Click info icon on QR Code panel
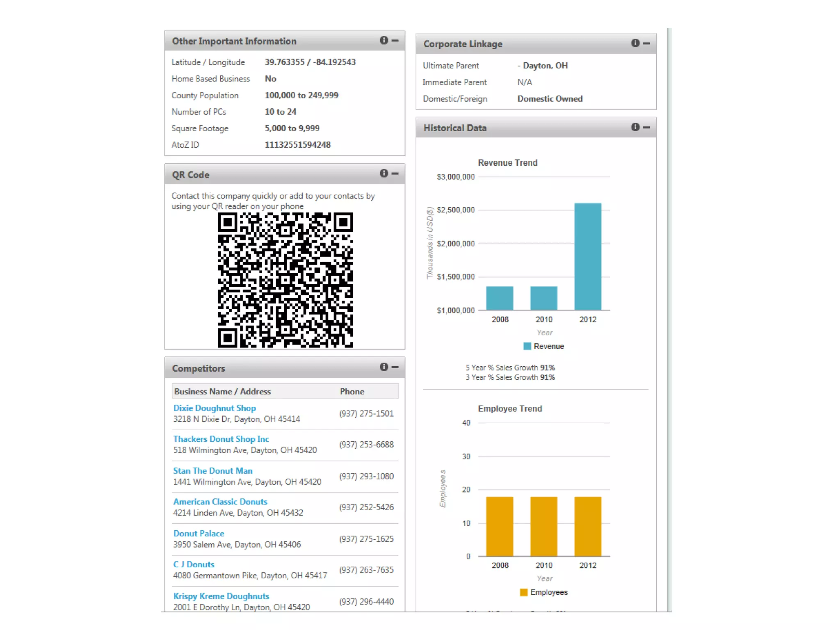Viewport: 840px width, 630px height. pos(383,173)
